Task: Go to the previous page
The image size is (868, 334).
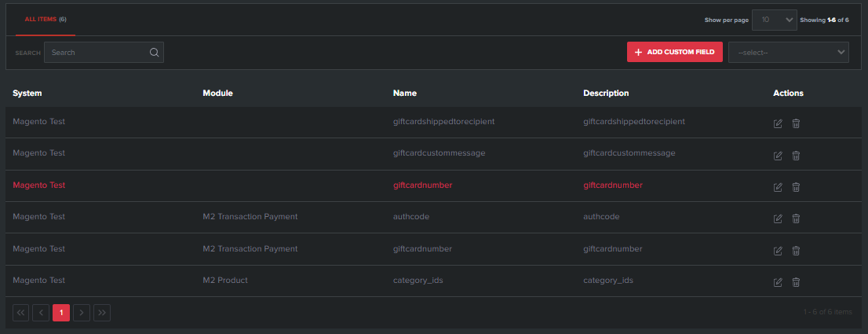Action: (41, 313)
